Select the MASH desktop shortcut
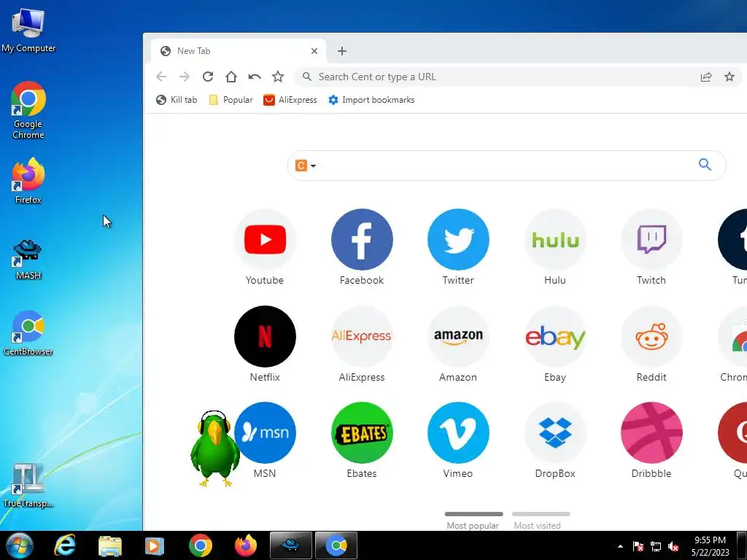 pyautogui.click(x=28, y=259)
